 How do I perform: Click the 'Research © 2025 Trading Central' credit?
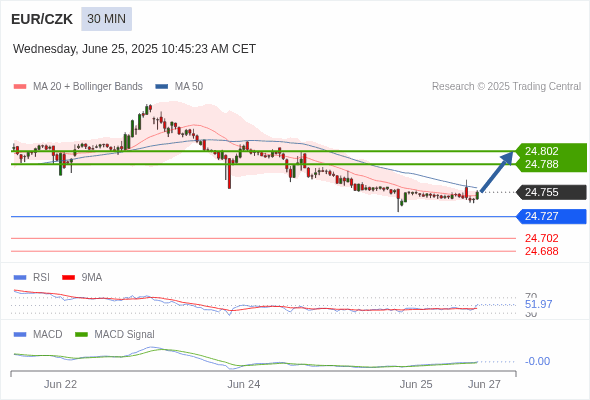(506, 87)
